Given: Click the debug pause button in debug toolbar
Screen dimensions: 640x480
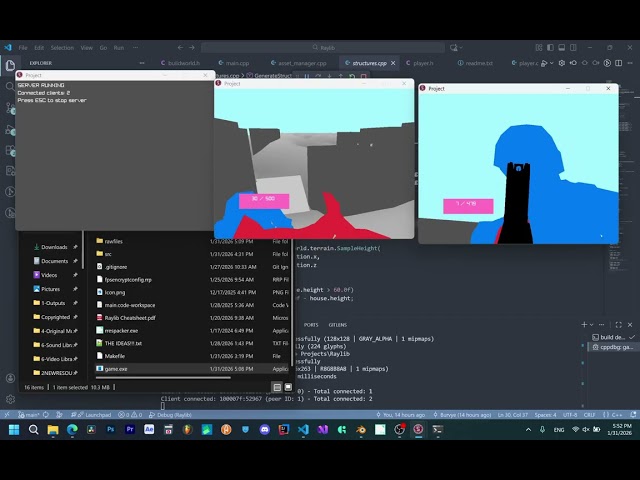Looking at the screenshot, I should click(x=307, y=76).
